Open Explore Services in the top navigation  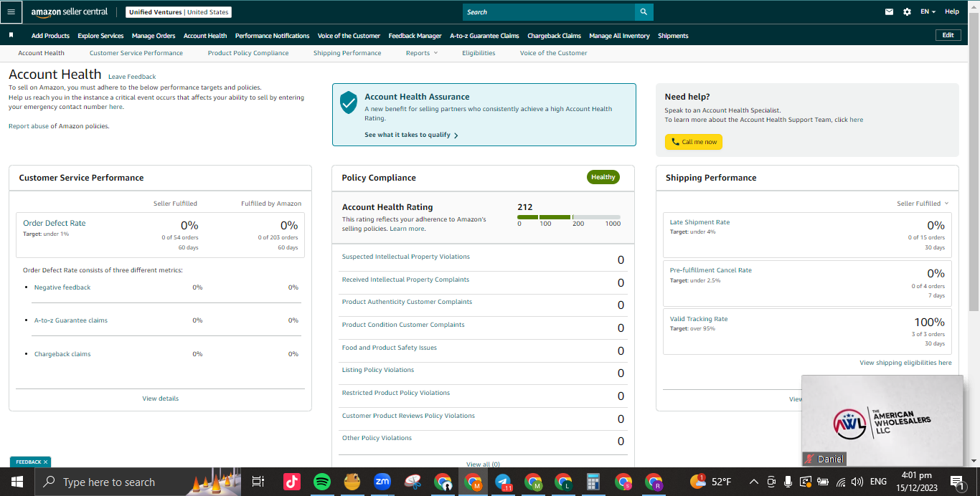[100, 36]
